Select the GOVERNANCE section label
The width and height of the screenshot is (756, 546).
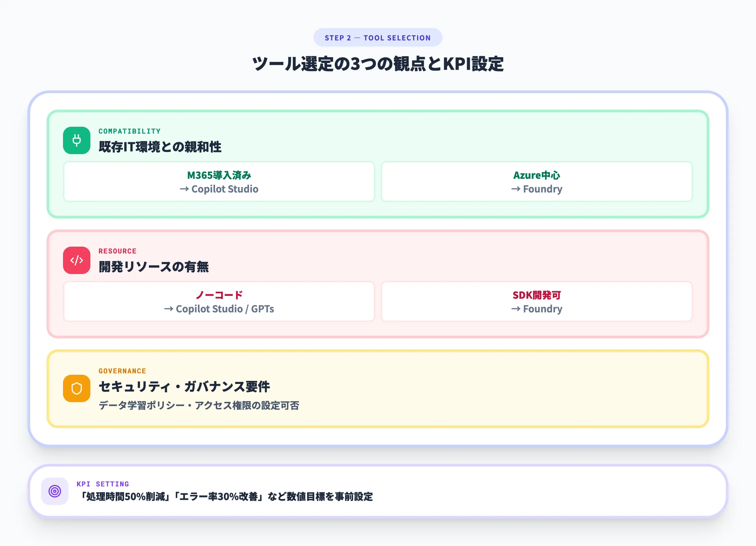(122, 371)
